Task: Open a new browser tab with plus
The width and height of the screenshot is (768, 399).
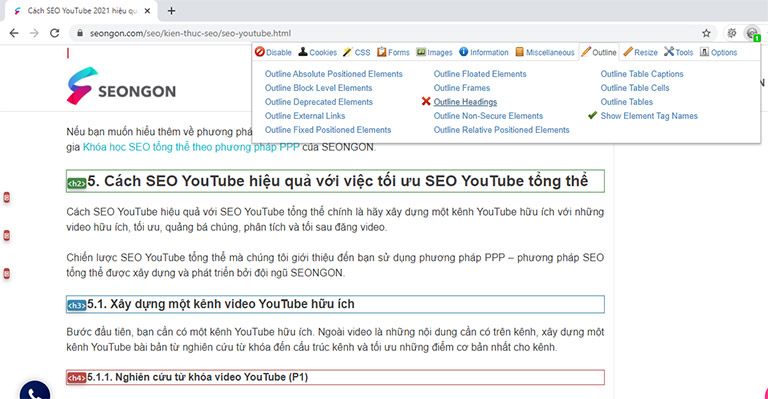Action: [x=171, y=11]
